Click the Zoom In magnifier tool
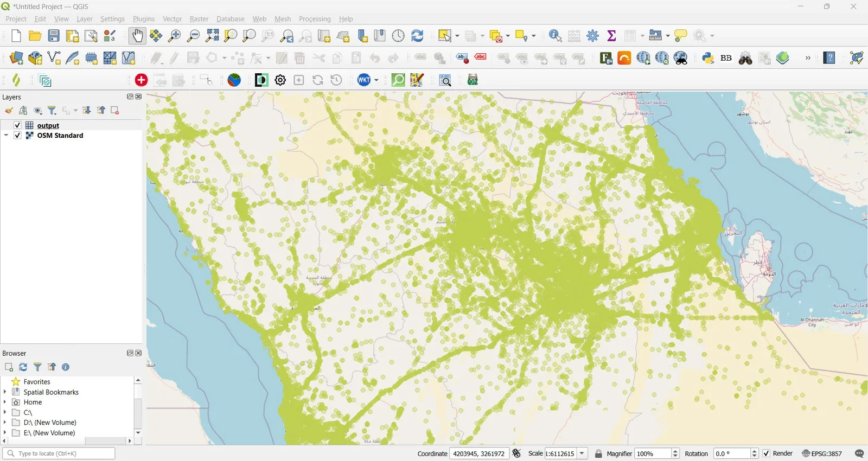 [175, 36]
